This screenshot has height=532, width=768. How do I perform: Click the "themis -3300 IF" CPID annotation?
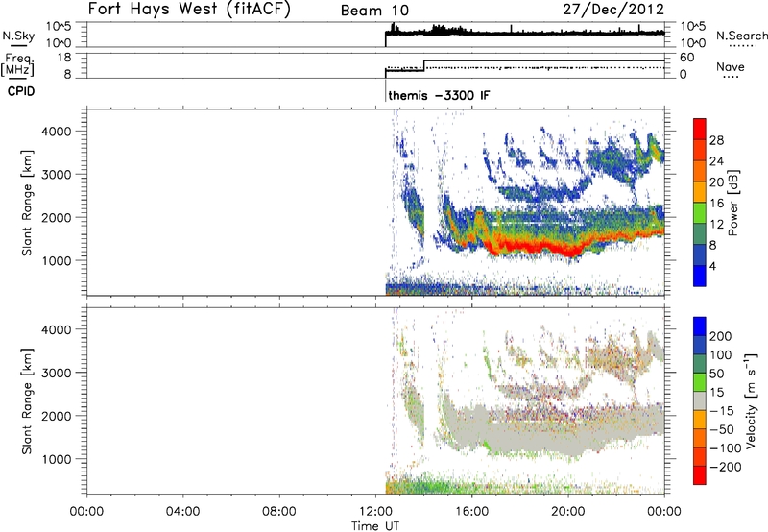click(439, 95)
